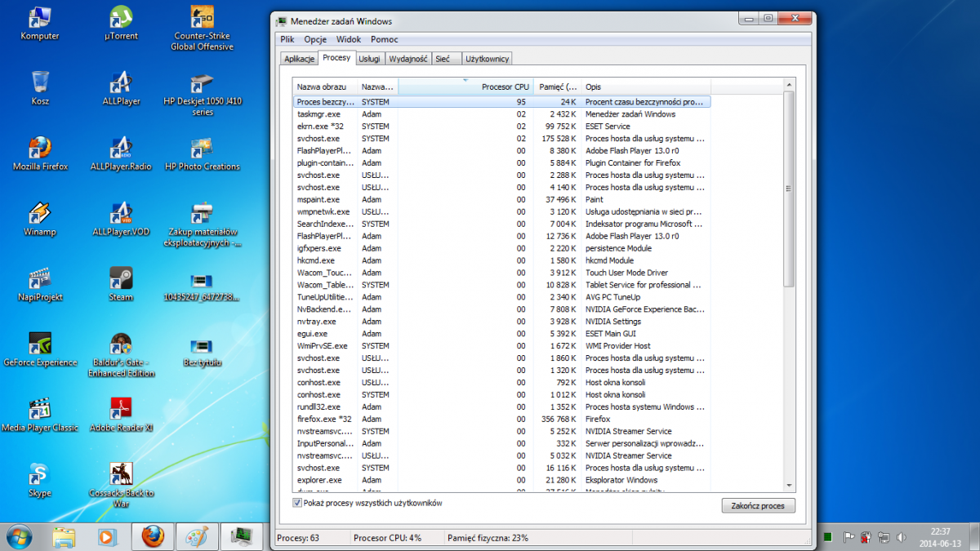Open the Action Center flag tray icon
Screen dimensions: 980x551
coord(849,537)
